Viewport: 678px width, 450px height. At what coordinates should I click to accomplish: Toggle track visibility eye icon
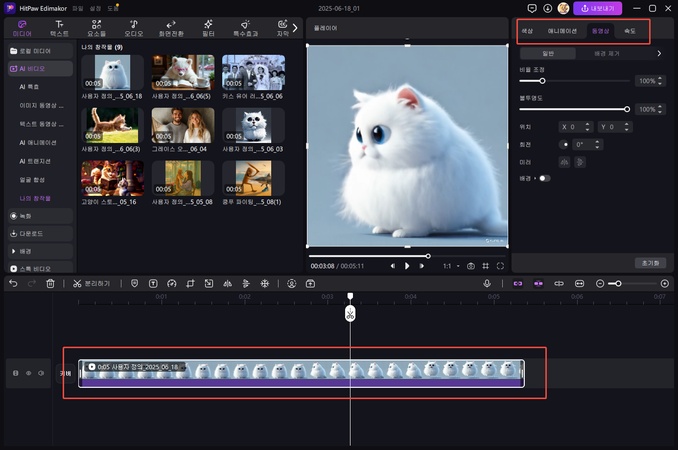tap(28, 373)
